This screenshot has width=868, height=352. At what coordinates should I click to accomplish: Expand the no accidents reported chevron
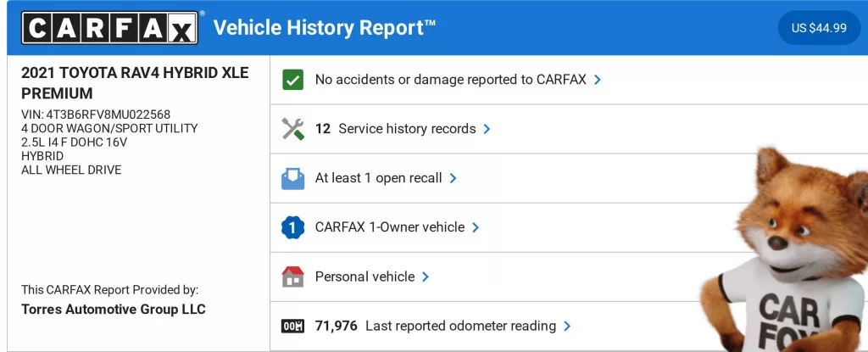pyautogui.click(x=598, y=80)
